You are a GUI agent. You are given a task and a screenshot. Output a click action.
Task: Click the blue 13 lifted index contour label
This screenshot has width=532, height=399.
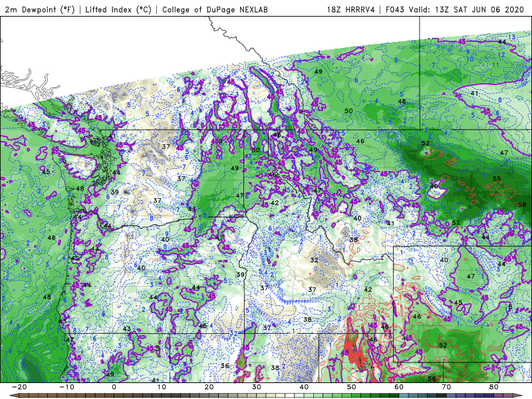pyautogui.click(x=511, y=37)
